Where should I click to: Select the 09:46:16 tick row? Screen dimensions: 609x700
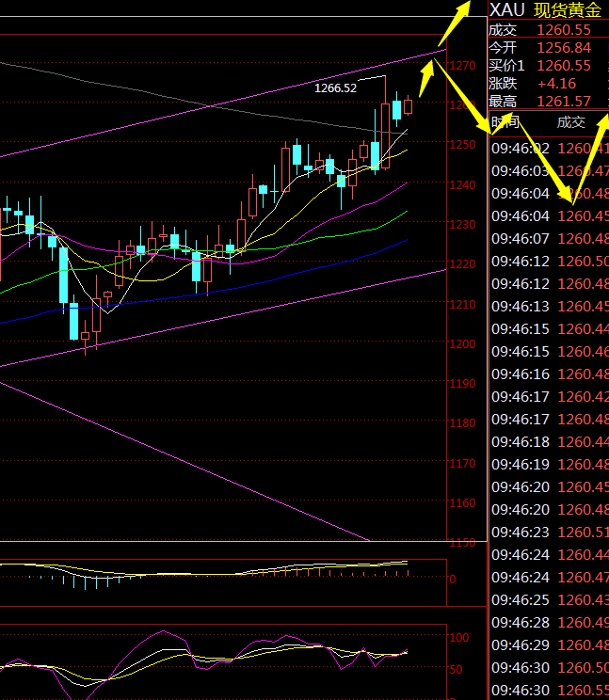(550, 374)
